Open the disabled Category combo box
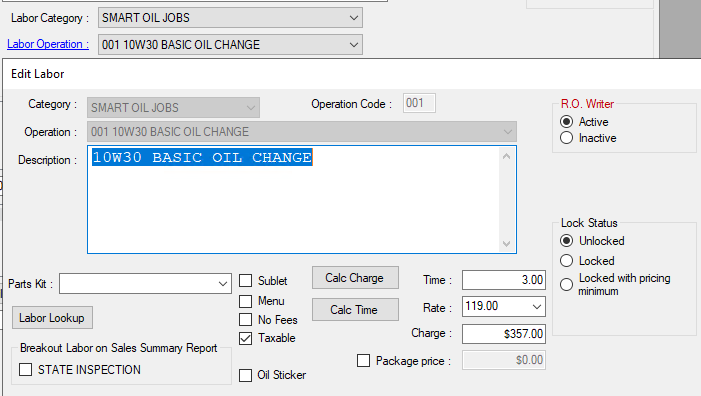Image resolution: width=701 pixels, height=396 pixels. [x=173, y=108]
